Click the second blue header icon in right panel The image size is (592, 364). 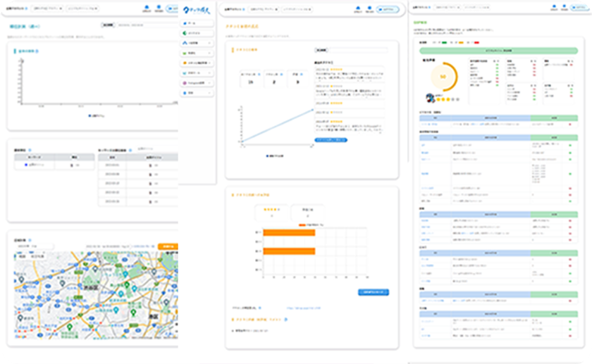pos(564,8)
